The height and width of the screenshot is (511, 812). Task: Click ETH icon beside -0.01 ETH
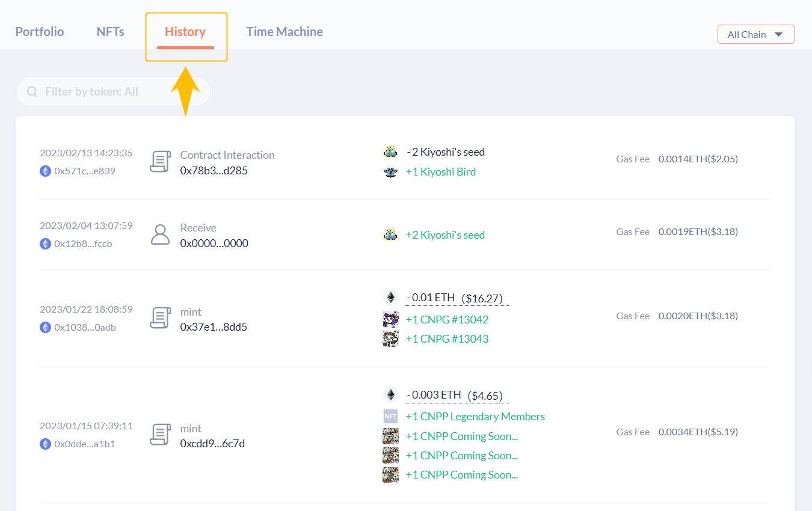tap(391, 298)
